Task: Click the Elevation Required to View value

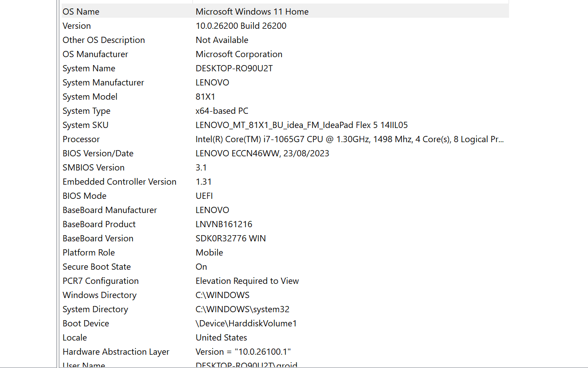Action: click(247, 281)
